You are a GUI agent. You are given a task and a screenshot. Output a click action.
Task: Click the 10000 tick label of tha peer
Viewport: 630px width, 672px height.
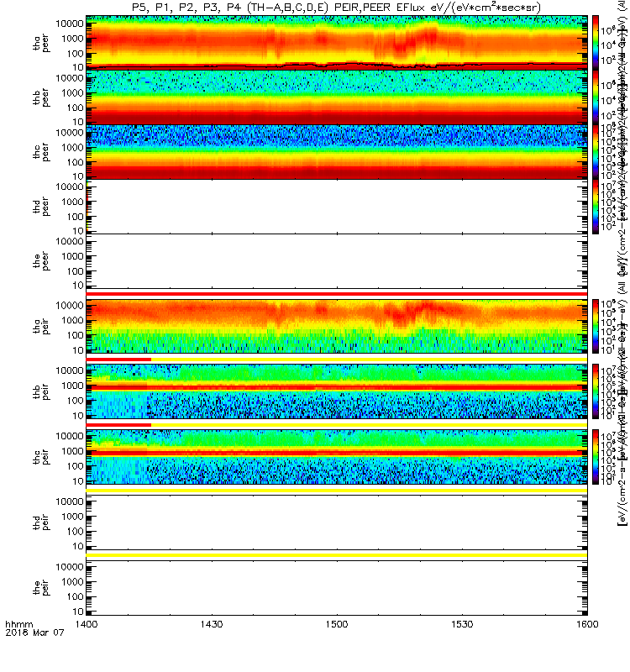[x=69, y=24]
